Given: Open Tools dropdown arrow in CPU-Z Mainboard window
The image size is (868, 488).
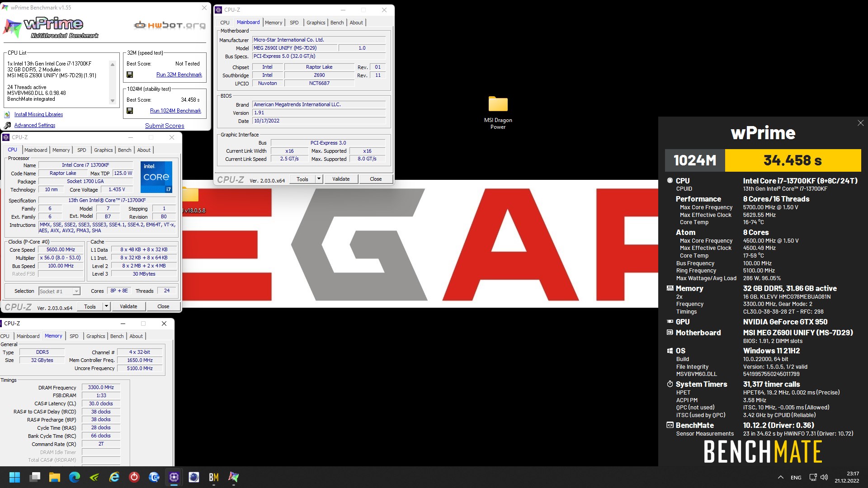Looking at the screenshot, I should (319, 179).
